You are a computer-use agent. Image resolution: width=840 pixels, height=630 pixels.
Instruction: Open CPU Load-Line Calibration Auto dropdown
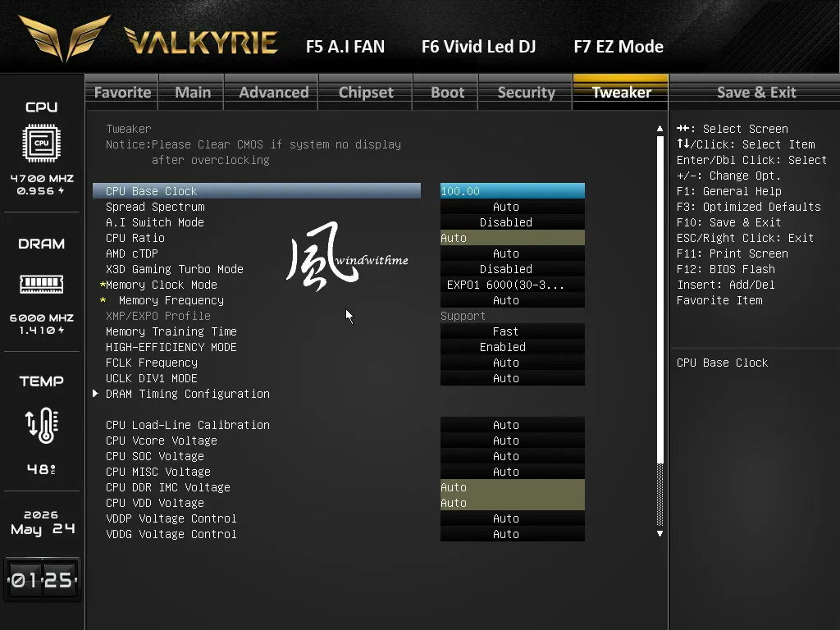[512, 425]
